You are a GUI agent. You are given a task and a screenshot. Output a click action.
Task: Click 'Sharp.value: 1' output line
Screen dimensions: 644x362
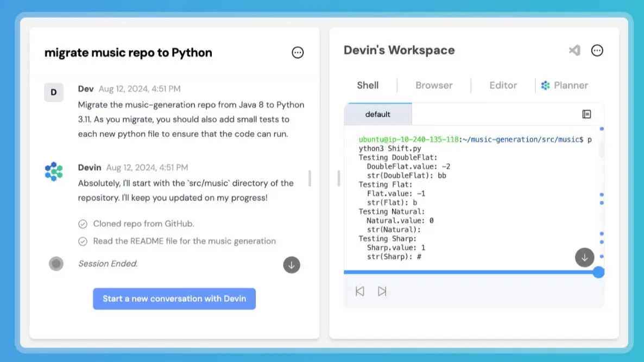pos(396,248)
